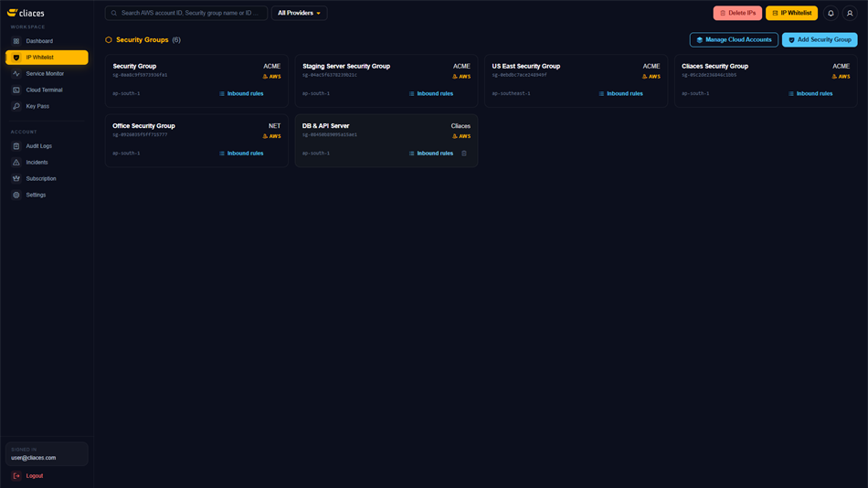The height and width of the screenshot is (488, 868).
Task: Click the signed-in user@cliaces.com box
Action: (47, 453)
